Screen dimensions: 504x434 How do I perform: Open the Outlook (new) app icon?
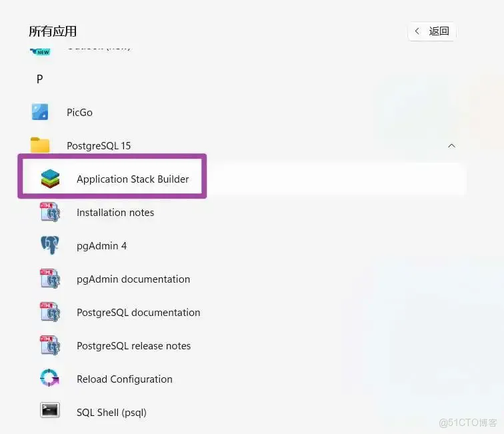[x=40, y=51]
